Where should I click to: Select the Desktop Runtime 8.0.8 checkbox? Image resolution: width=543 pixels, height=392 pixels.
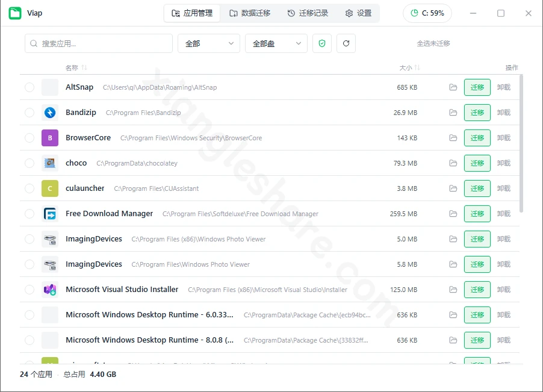point(29,340)
